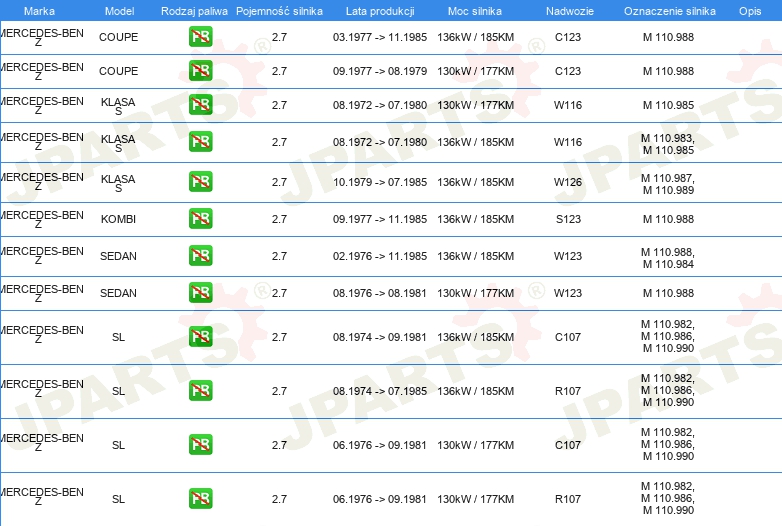Click the fuel icon in the SEDAN 02.1976 row

point(200,256)
